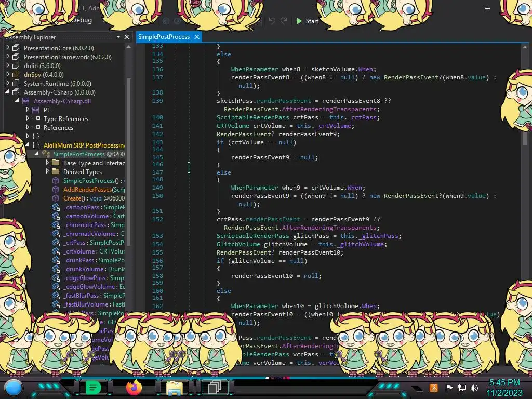This screenshot has width=532, height=399.
Task: Select the _fastBlurVolume field row
Action: 95,304
